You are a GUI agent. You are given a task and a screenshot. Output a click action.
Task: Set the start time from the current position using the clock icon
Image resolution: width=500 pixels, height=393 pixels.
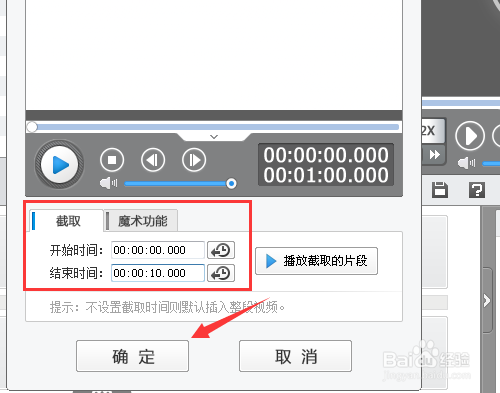click(x=221, y=250)
